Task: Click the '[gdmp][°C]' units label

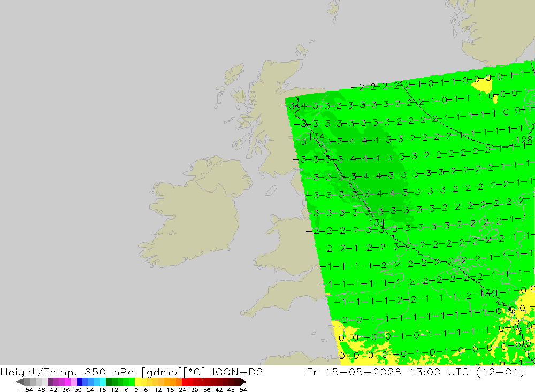Action: click(x=173, y=372)
